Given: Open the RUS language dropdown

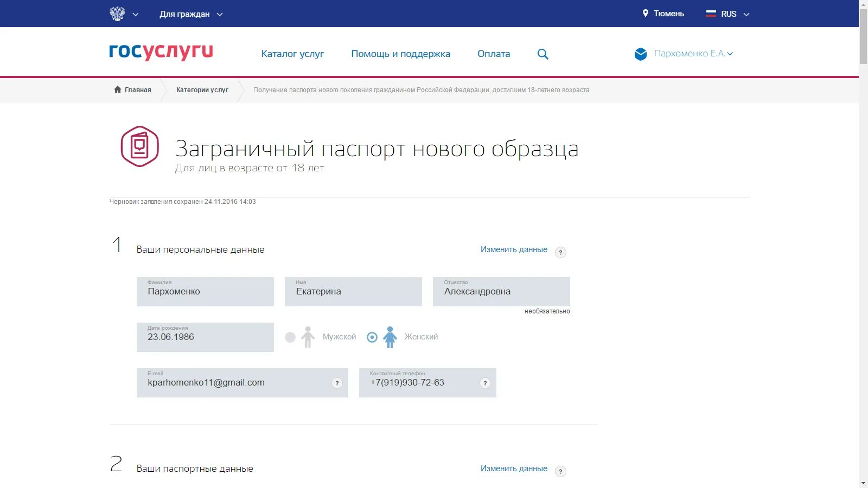Looking at the screenshot, I should (x=735, y=14).
